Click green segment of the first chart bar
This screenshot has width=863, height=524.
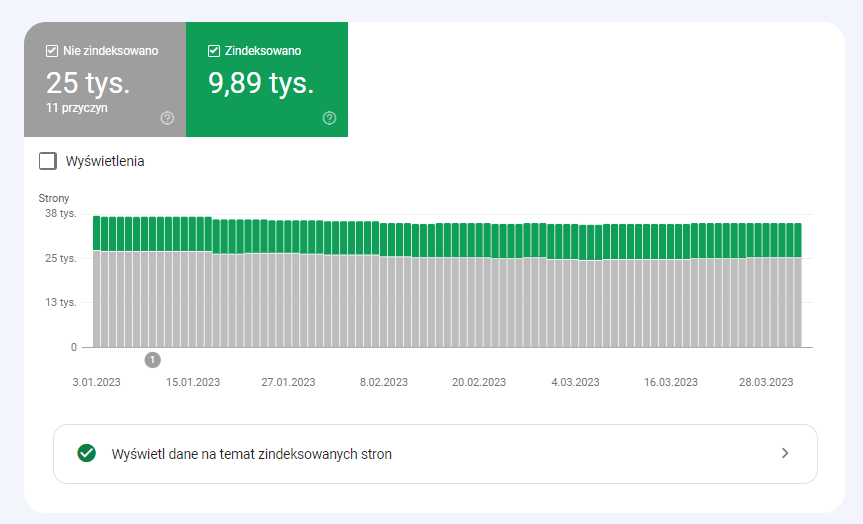point(97,232)
